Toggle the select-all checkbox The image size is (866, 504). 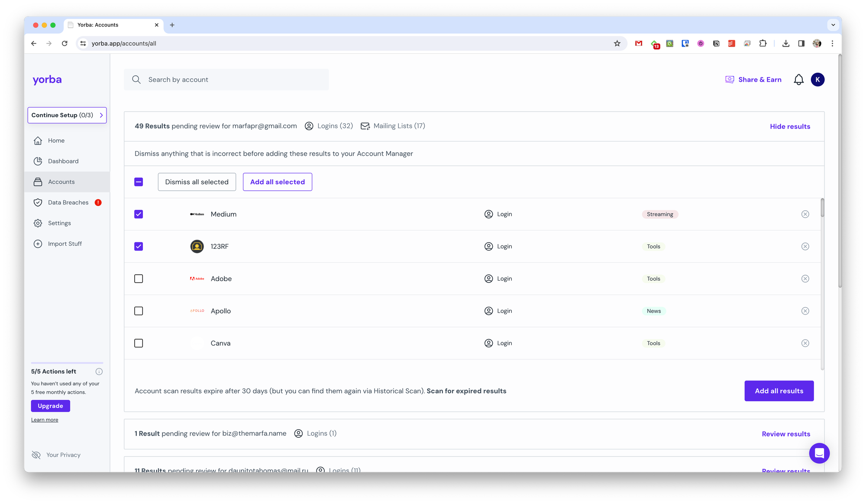pos(139,182)
